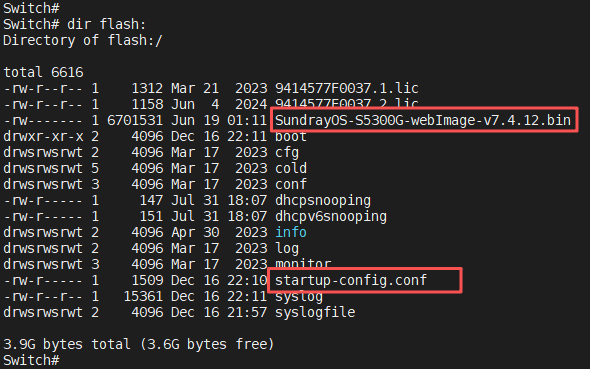590x369 pixels.
Task: Click the syslogfile directory name
Action: tap(315, 313)
